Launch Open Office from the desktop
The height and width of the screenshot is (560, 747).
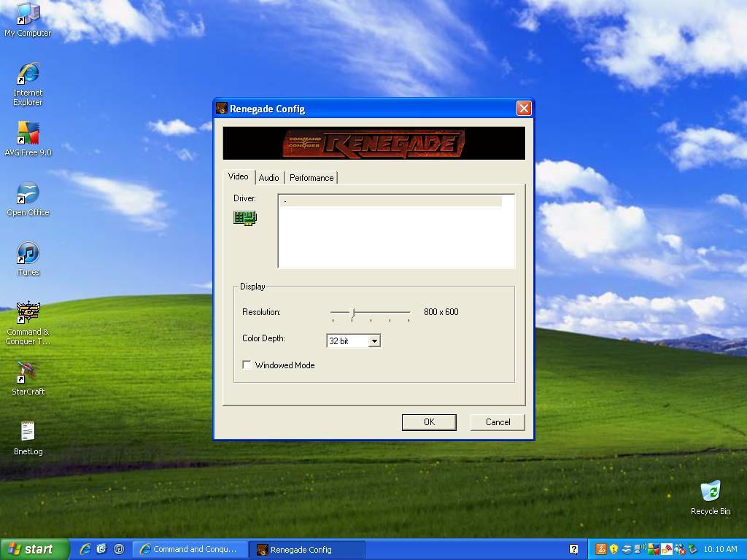tap(28, 194)
